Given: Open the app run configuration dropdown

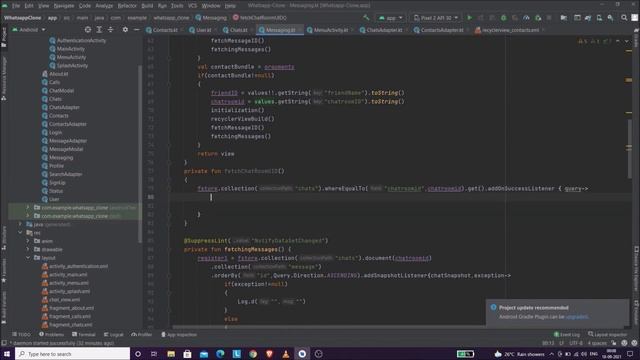Looking at the screenshot, I should [x=391, y=18].
